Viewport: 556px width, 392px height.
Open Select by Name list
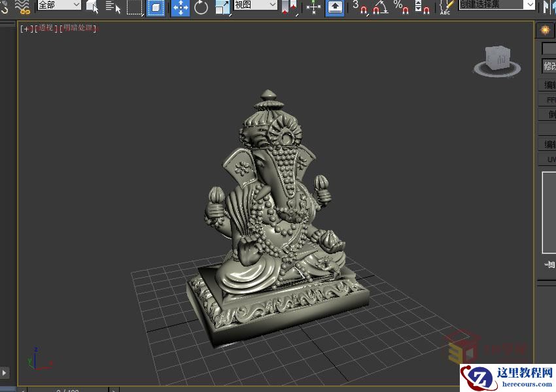(113, 7)
